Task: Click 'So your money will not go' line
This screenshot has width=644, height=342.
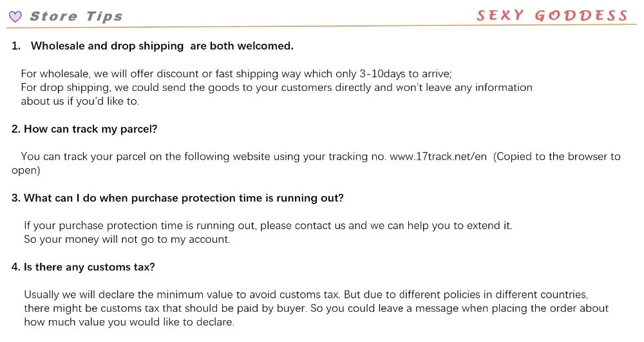Action: 126,240
